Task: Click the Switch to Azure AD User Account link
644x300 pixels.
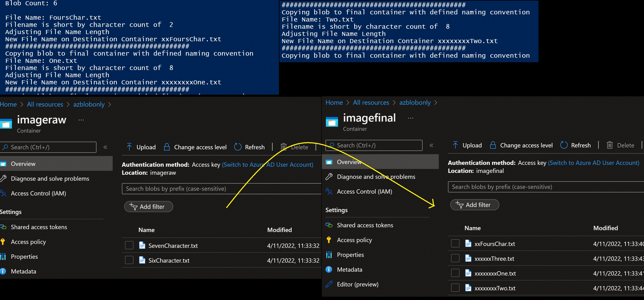Action: [x=267, y=164]
